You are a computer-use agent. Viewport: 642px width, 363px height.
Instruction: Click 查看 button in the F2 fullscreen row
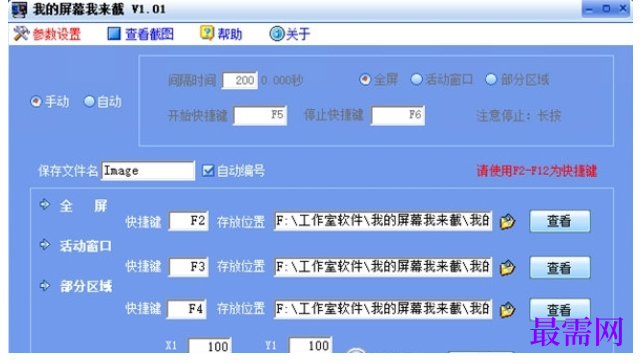tap(560, 221)
